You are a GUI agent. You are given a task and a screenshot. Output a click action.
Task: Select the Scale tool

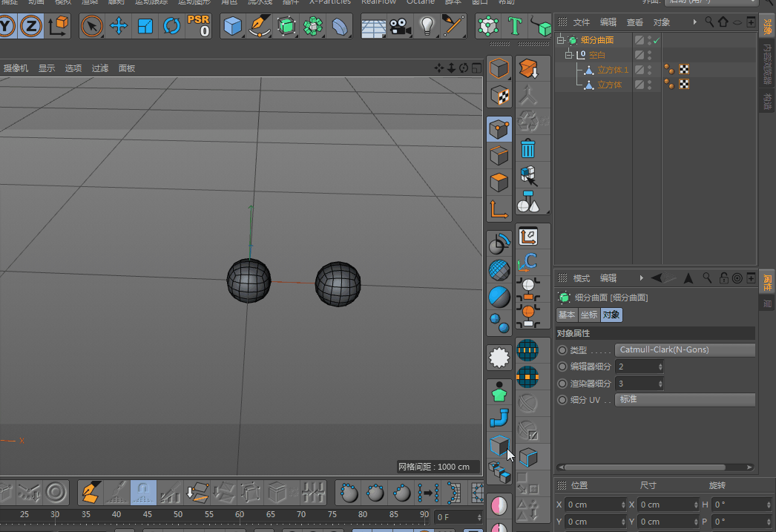(x=145, y=26)
